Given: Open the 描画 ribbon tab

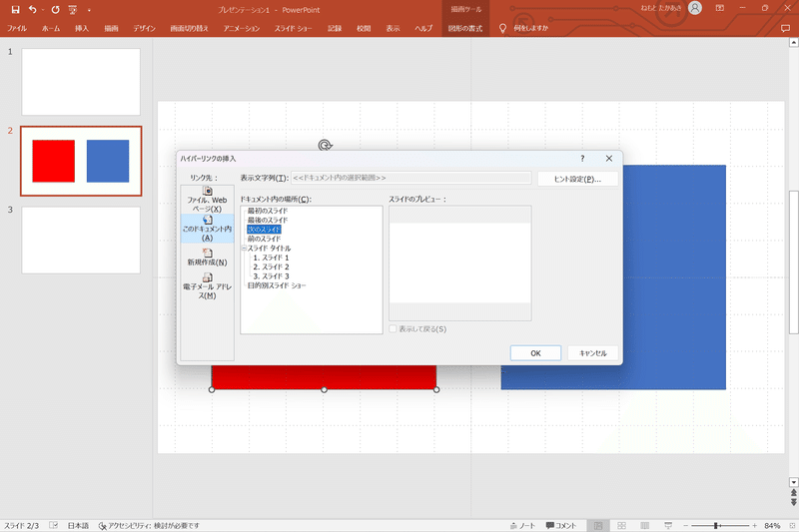Looking at the screenshot, I should point(111,29).
